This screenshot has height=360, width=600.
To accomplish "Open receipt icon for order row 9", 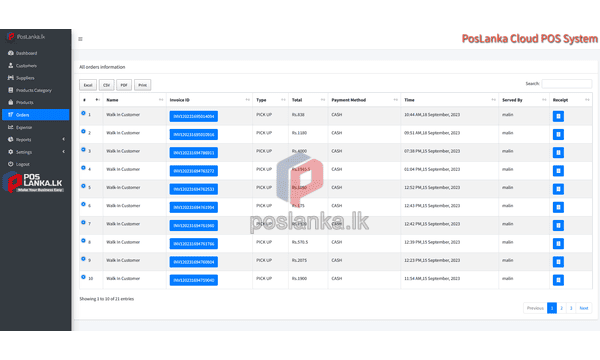I will [x=558, y=262].
